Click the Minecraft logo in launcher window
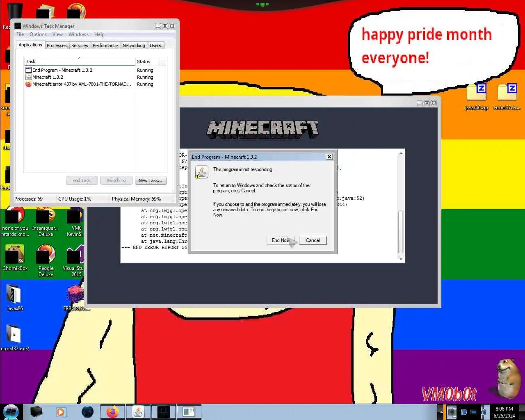Screen dimensions: 525x420 (x=262, y=129)
